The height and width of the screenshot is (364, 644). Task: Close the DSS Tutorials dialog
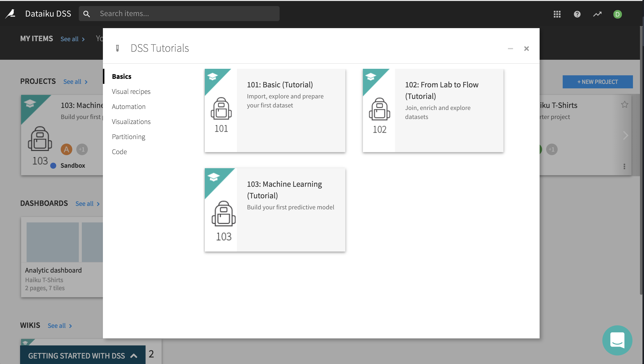coord(526,48)
